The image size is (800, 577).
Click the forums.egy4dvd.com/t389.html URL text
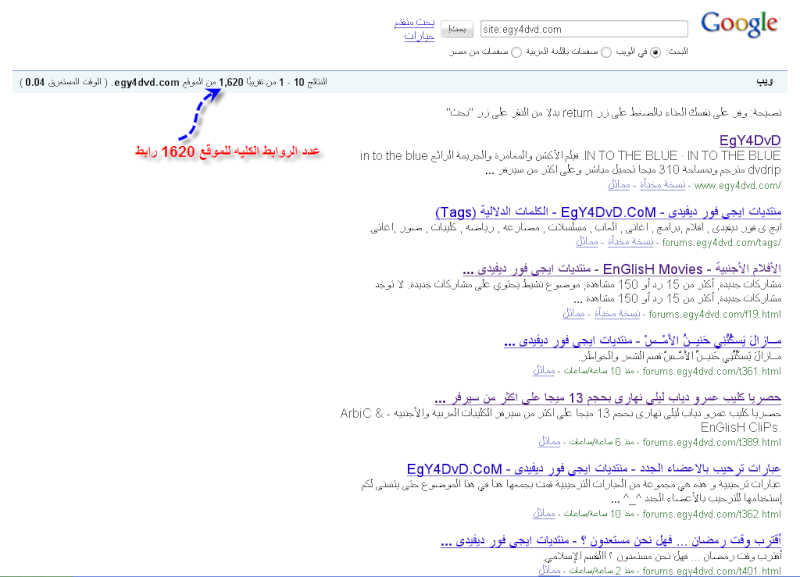click(x=712, y=442)
